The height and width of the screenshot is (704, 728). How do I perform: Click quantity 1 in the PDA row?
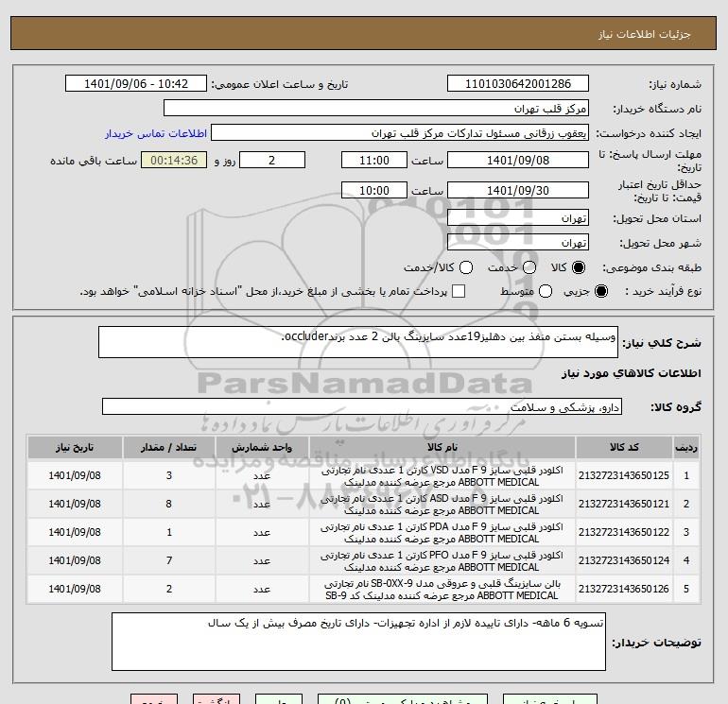point(169,532)
